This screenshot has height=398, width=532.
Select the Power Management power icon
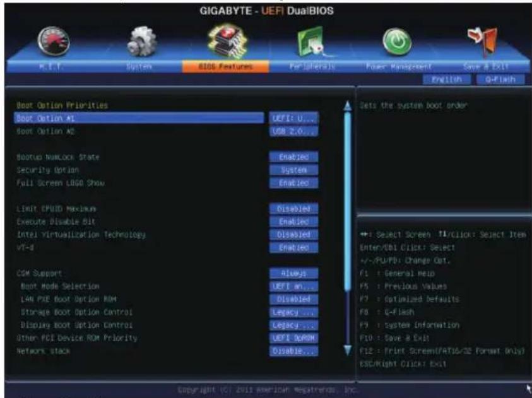point(398,42)
